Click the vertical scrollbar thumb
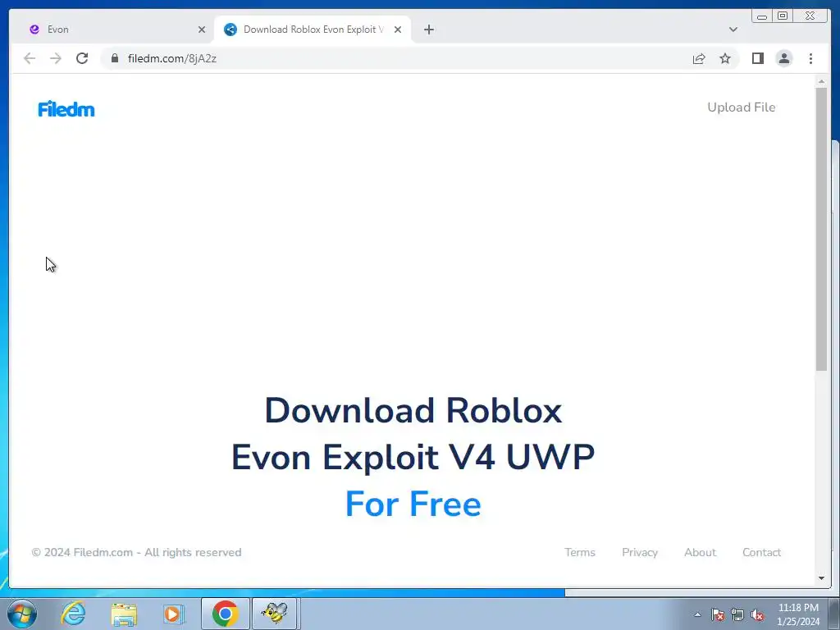The height and width of the screenshot is (630, 840). coord(821,229)
